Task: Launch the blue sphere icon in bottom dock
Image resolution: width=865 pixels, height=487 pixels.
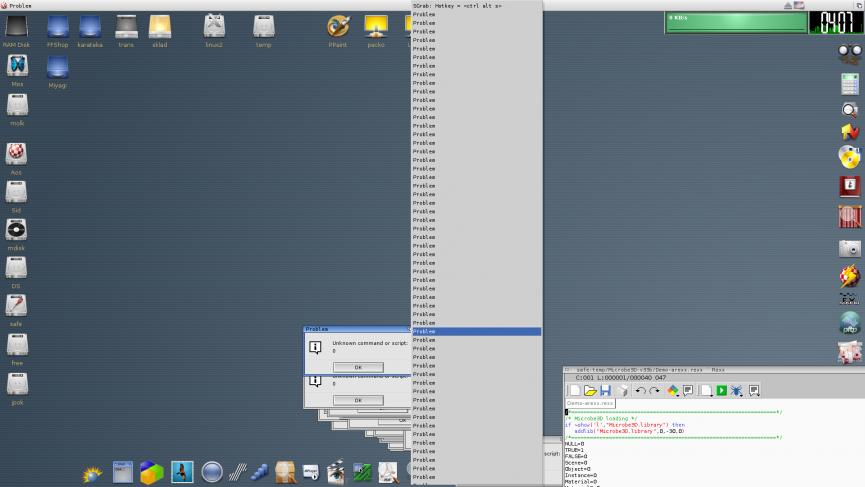Action: pyautogui.click(x=211, y=471)
